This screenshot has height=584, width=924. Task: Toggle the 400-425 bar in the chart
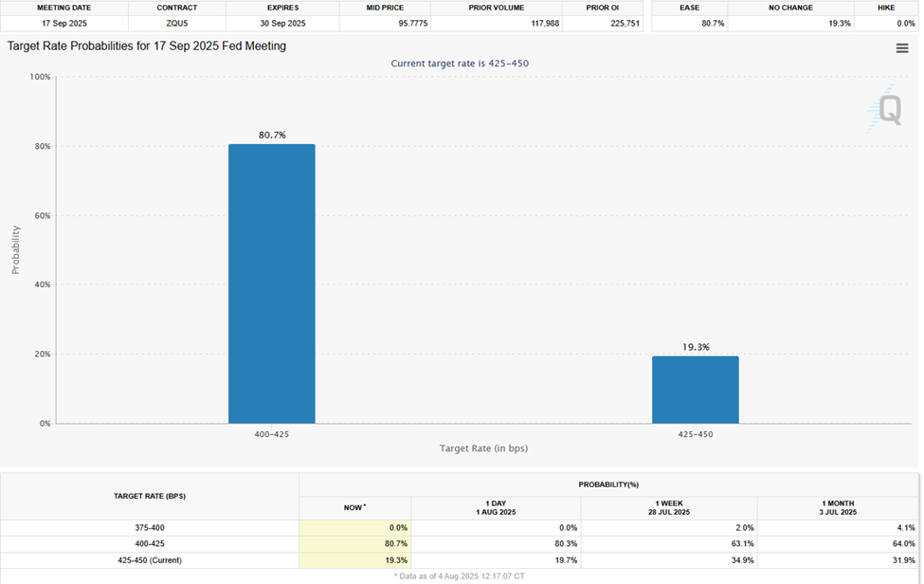click(x=271, y=284)
